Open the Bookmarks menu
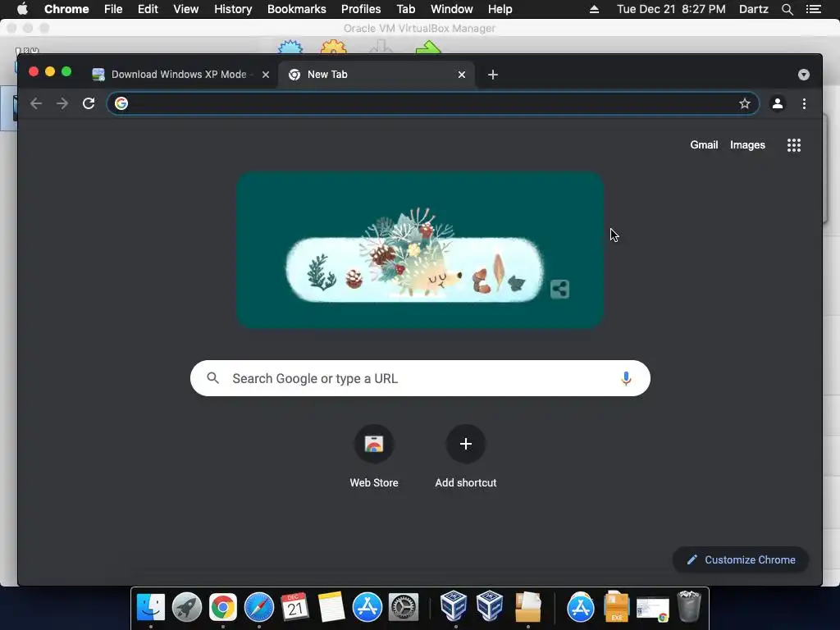The image size is (840, 630). click(297, 9)
